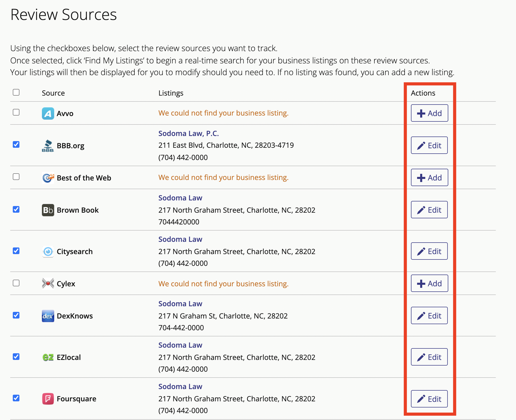Click the Listings column header
Screen dimensions: 516x420
click(171, 93)
